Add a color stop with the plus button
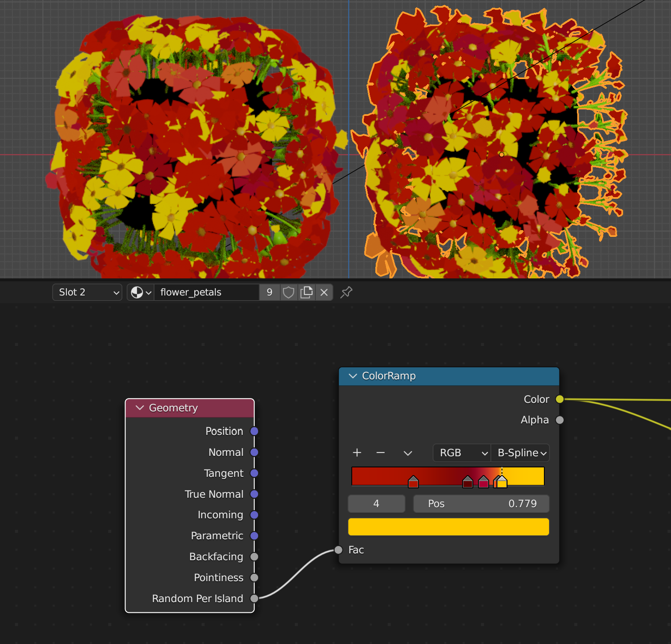 (357, 452)
